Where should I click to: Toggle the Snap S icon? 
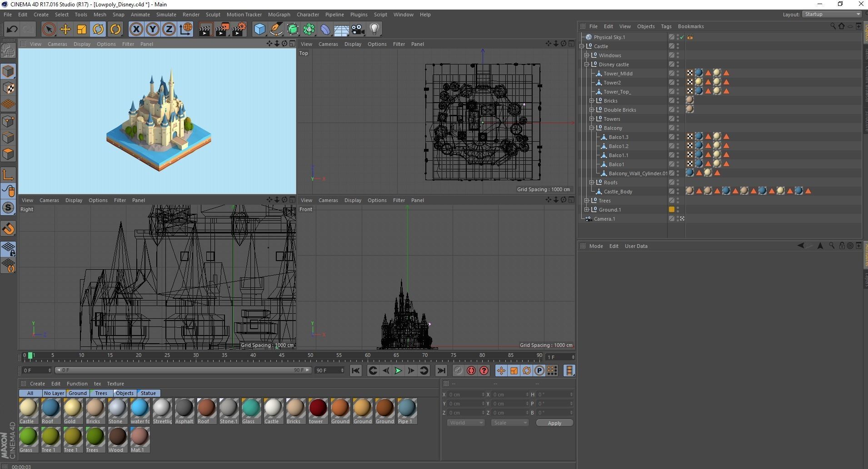[x=8, y=208]
